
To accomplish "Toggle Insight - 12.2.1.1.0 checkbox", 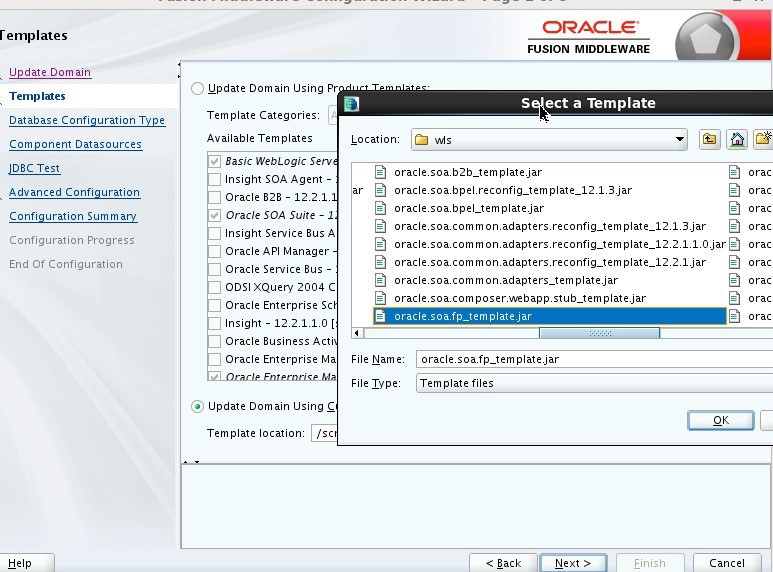I will click(x=214, y=323).
